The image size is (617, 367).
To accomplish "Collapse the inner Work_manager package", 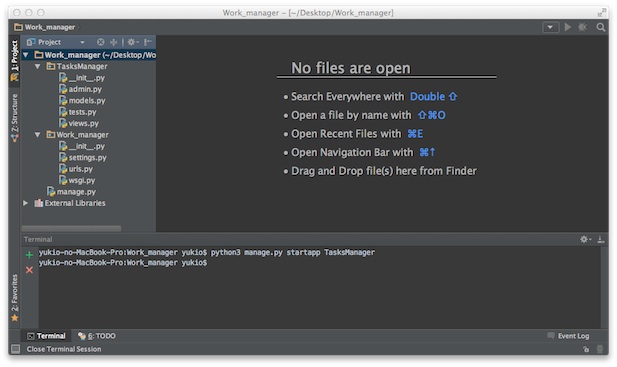I will [x=38, y=135].
